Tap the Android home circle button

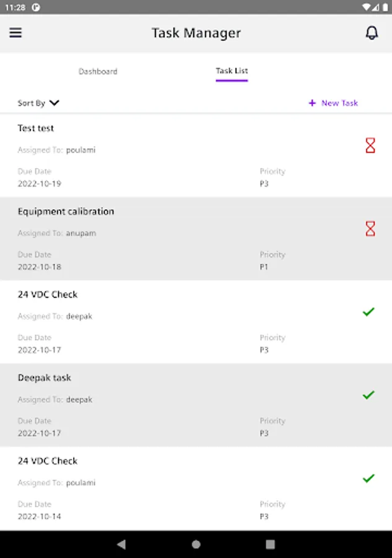click(x=196, y=544)
